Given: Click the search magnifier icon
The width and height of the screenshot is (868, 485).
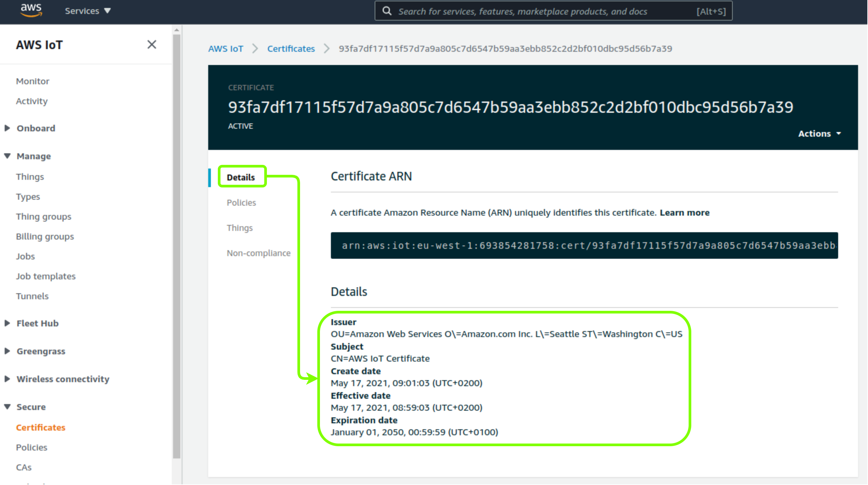Looking at the screenshot, I should pyautogui.click(x=387, y=11).
